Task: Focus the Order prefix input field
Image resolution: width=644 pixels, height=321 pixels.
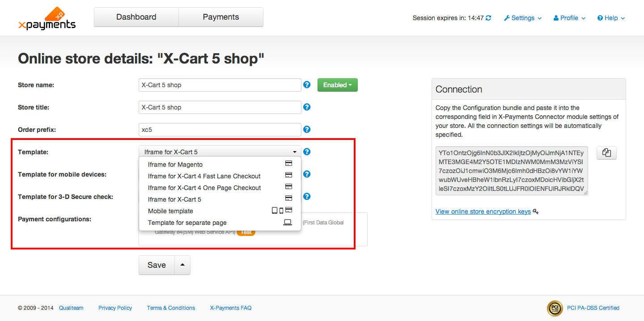Action: [220, 130]
